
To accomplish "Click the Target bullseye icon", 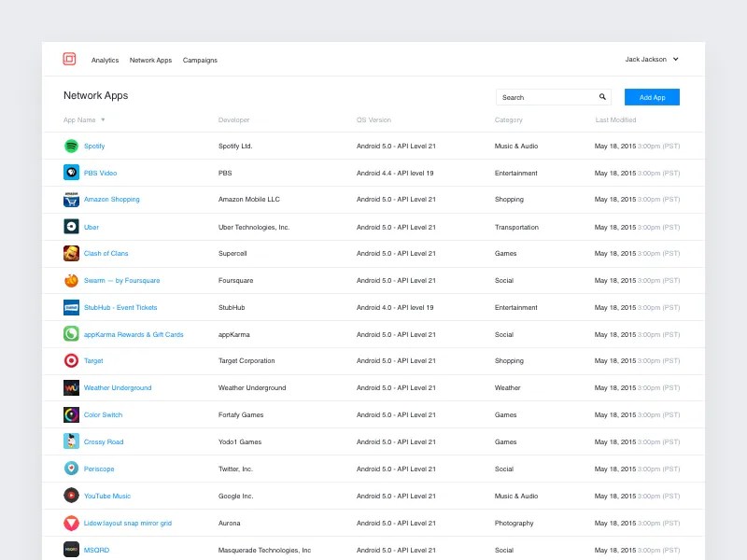I will [72, 361].
